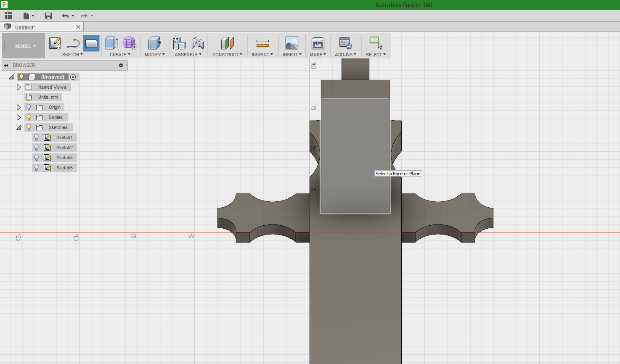Open the CONSTRUCT menu
The image size is (620, 364).
tap(227, 55)
